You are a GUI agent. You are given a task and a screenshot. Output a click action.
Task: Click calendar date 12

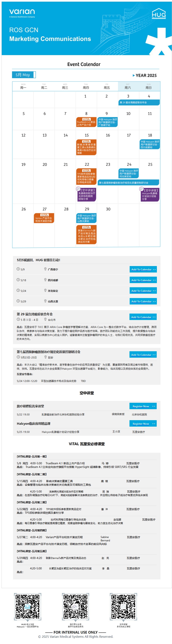tap(23, 135)
